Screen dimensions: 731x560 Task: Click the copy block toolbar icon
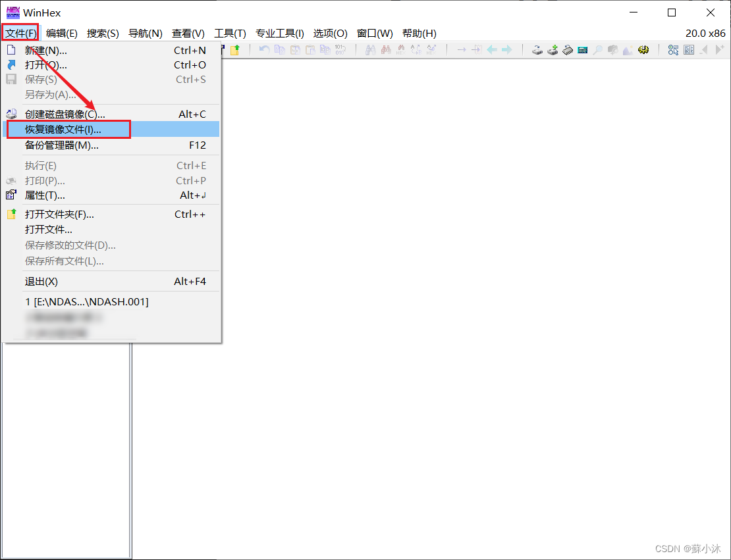[x=280, y=49]
